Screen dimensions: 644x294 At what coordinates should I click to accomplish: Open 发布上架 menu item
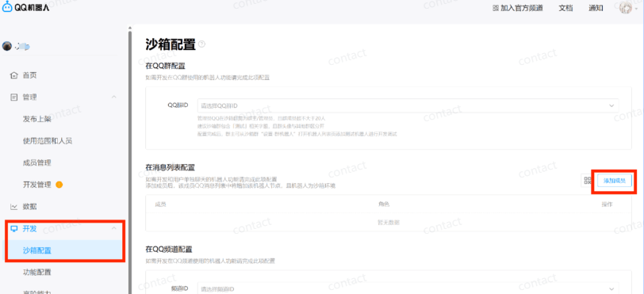[x=37, y=119]
